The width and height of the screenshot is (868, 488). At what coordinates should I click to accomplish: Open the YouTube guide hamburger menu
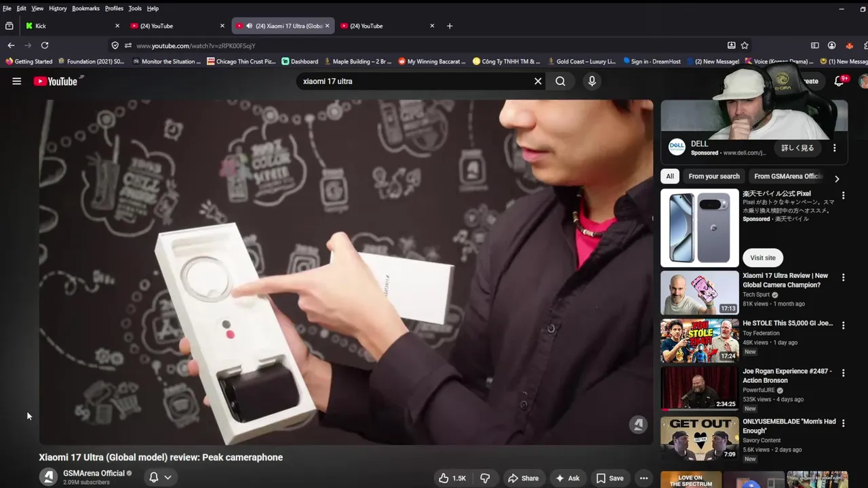pyautogui.click(x=17, y=81)
